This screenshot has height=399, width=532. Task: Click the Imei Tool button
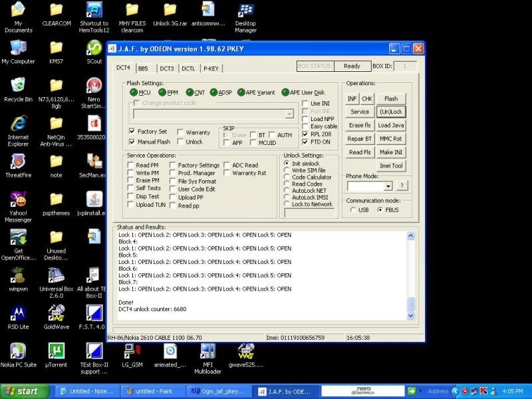point(391,166)
